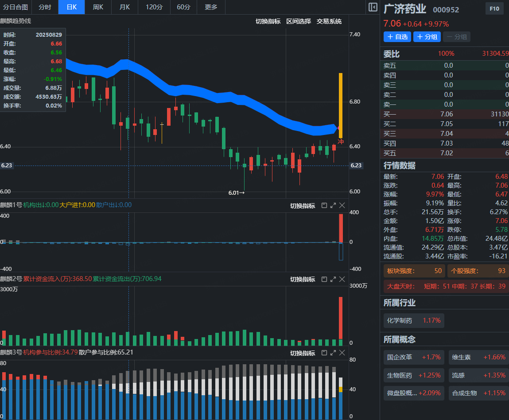Image resolution: width=509 pixels, height=420 pixels.
Task: Click window icon in 麒麟1号 panel header
Action: click(x=324, y=205)
